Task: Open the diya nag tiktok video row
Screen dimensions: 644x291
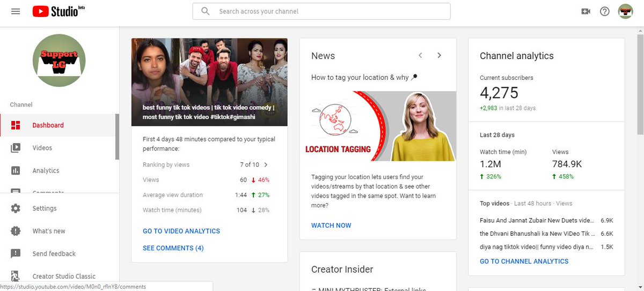Action: (546, 247)
